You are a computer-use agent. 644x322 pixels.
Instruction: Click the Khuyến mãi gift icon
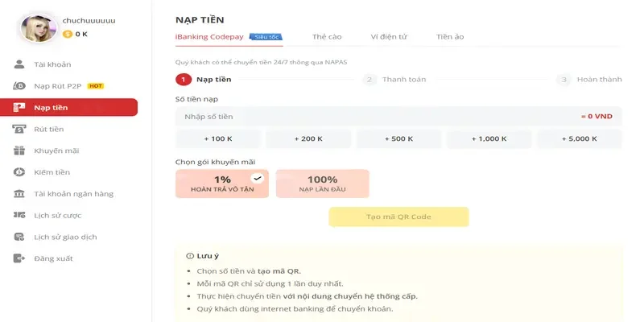(x=19, y=151)
